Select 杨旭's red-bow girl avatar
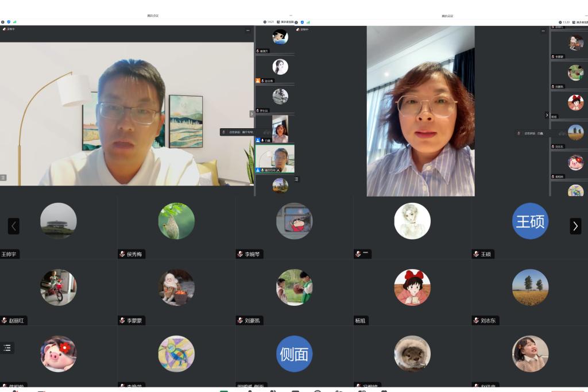This screenshot has width=588, height=392. click(x=412, y=287)
